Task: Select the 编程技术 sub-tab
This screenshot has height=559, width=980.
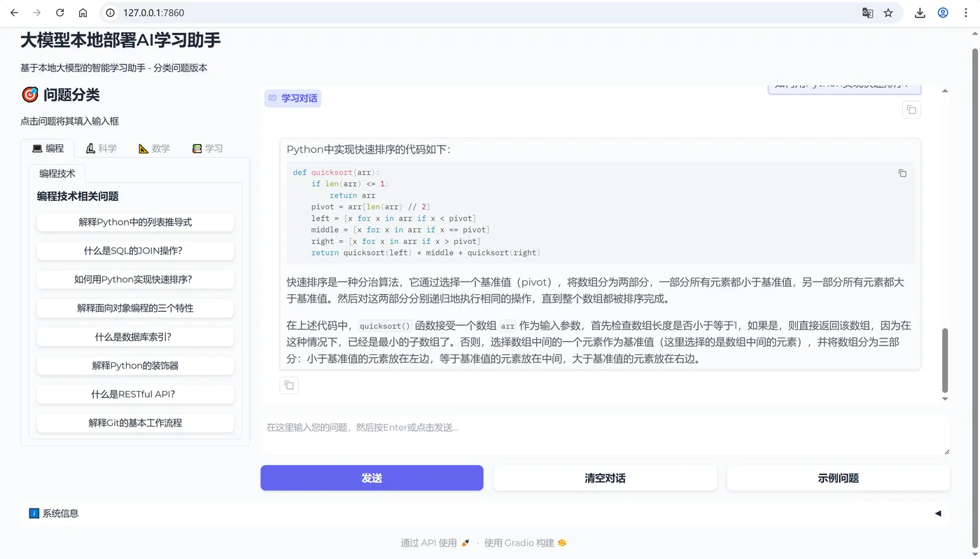Action: click(57, 173)
